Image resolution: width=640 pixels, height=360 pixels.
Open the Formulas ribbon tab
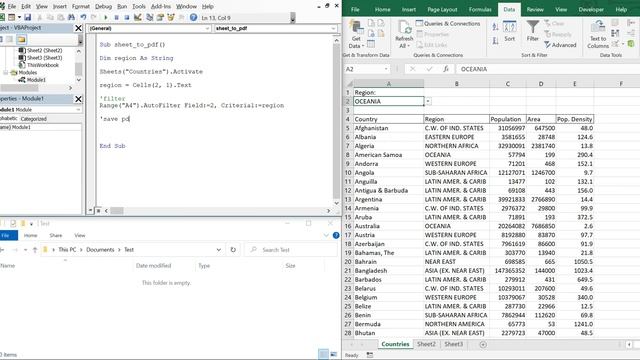pos(480,9)
